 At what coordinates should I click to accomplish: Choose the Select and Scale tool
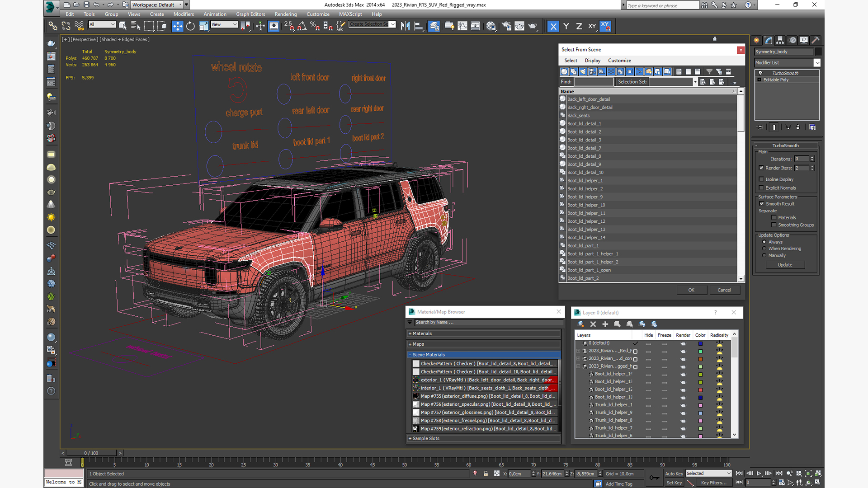pyautogui.click(x=203, y=26)
